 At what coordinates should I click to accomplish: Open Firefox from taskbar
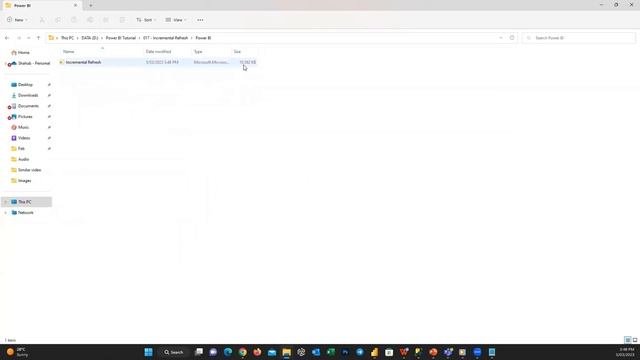click(257, 352)
